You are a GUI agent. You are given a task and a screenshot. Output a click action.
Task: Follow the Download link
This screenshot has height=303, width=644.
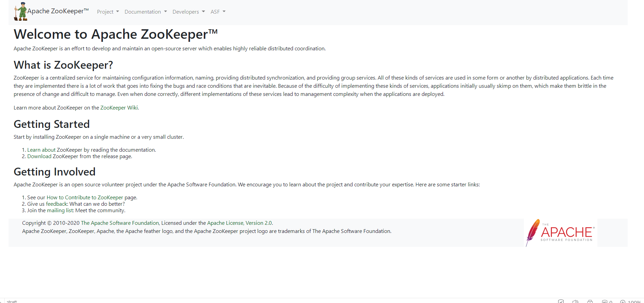click(39, 156)
